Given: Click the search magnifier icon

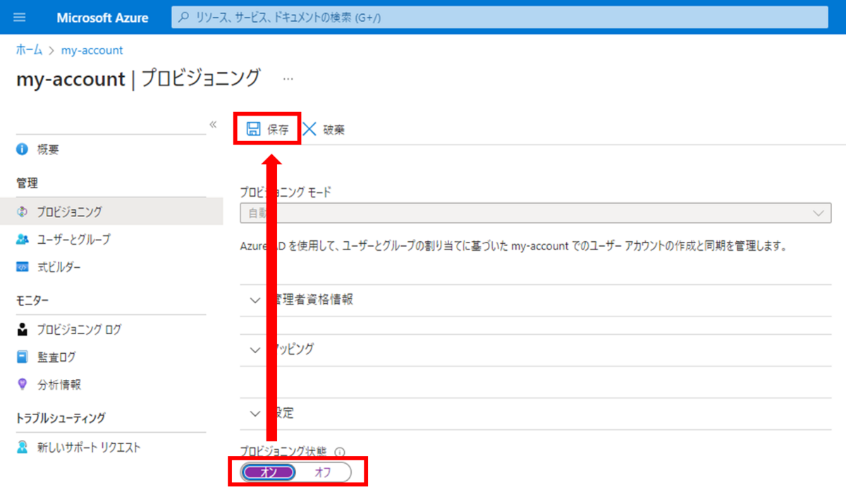Looking at the screenshot, I should pos(184,18).
